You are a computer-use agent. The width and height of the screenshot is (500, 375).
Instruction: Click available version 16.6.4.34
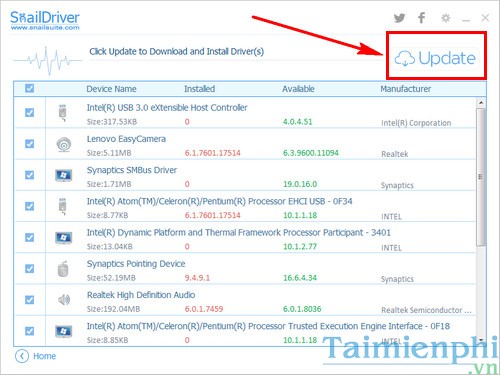pos(300,278)
